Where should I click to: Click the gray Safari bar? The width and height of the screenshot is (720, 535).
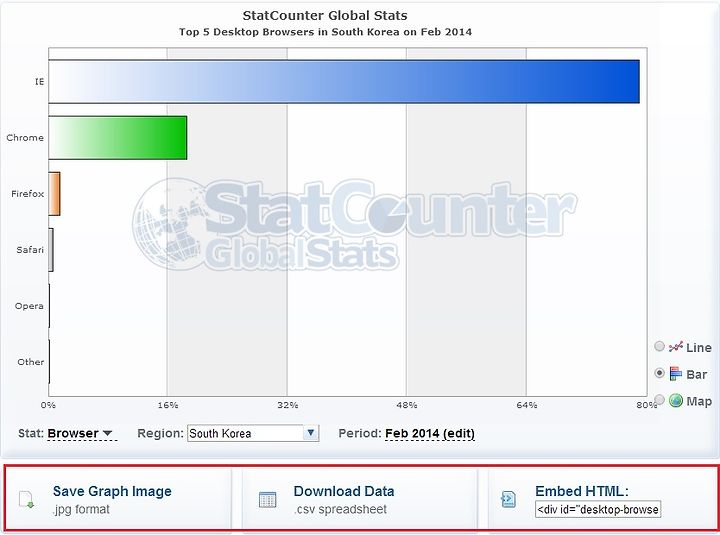click(x=51, y=250)
